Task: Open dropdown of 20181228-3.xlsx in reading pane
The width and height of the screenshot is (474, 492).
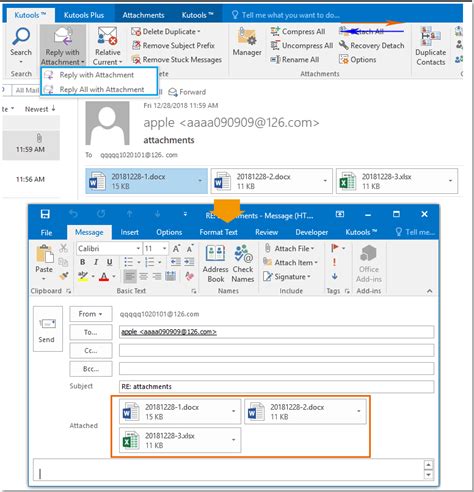Action: (x=450, y=181)
